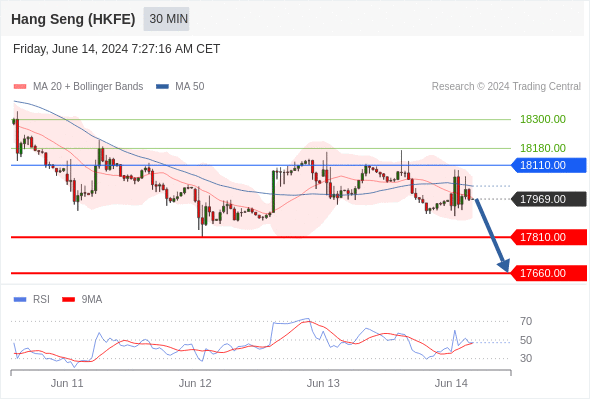Click the Research © 2024 Trading Central text
The image size is (590, 400).
(506, 87)
